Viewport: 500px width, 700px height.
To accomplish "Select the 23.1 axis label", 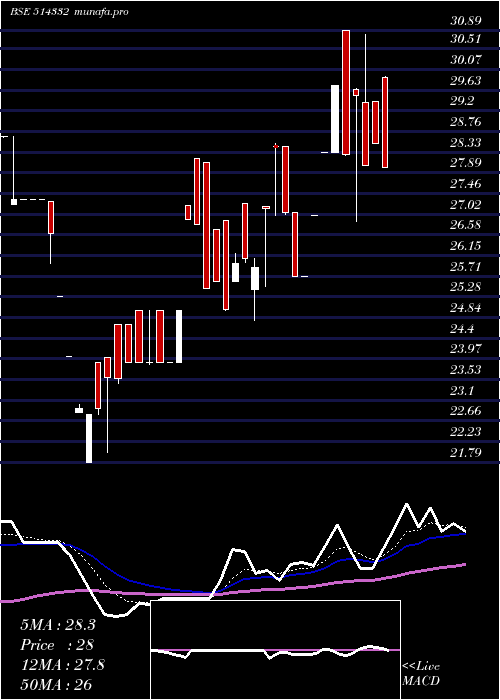I will click(x=462, y=391).
